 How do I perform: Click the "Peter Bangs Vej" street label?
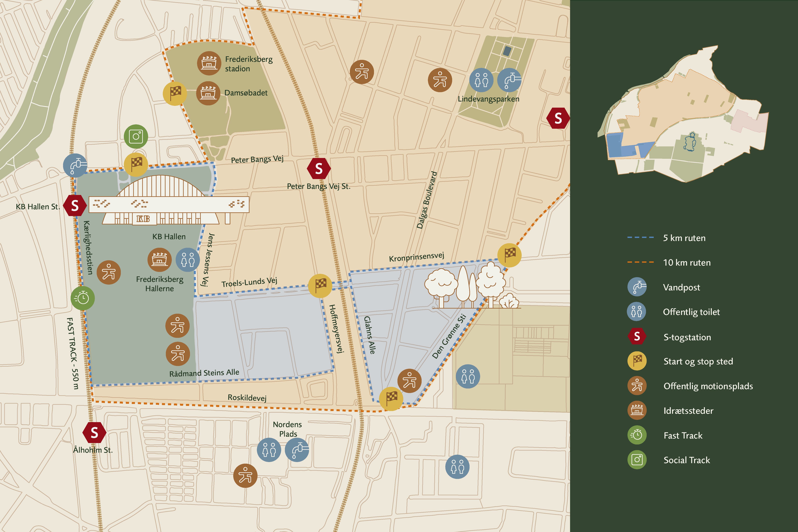click(x=257, y=159)
